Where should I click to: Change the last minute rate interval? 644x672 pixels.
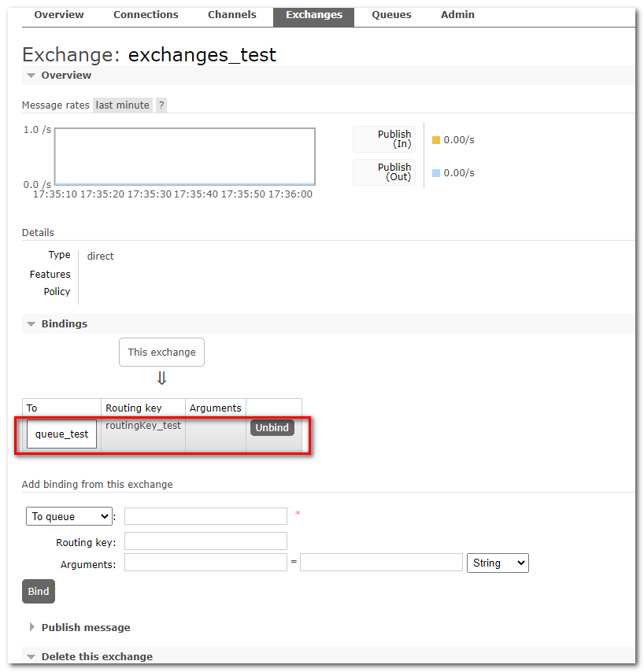122,105
